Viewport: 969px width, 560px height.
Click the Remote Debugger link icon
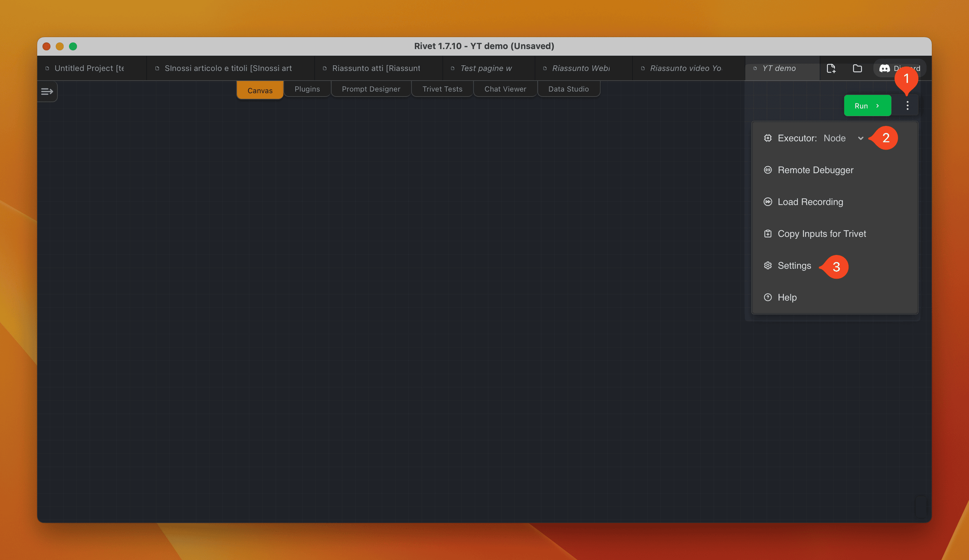(x=767, y=170)
